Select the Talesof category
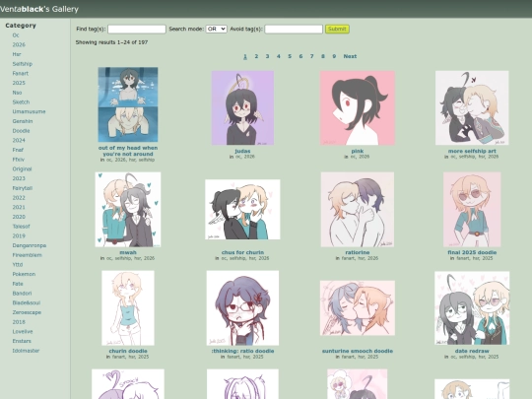This screenshot has width=532, height=399. pos(22,227)
